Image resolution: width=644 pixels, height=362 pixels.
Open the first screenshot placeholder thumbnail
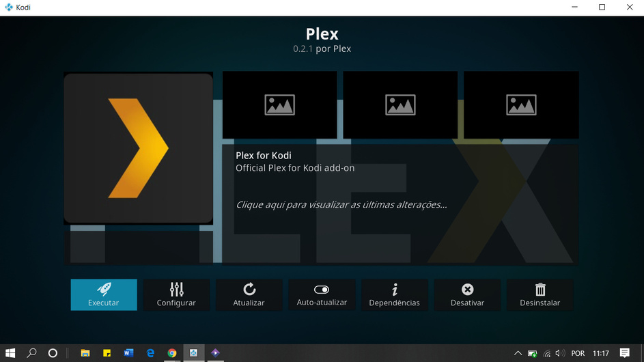tap(280, 105)
